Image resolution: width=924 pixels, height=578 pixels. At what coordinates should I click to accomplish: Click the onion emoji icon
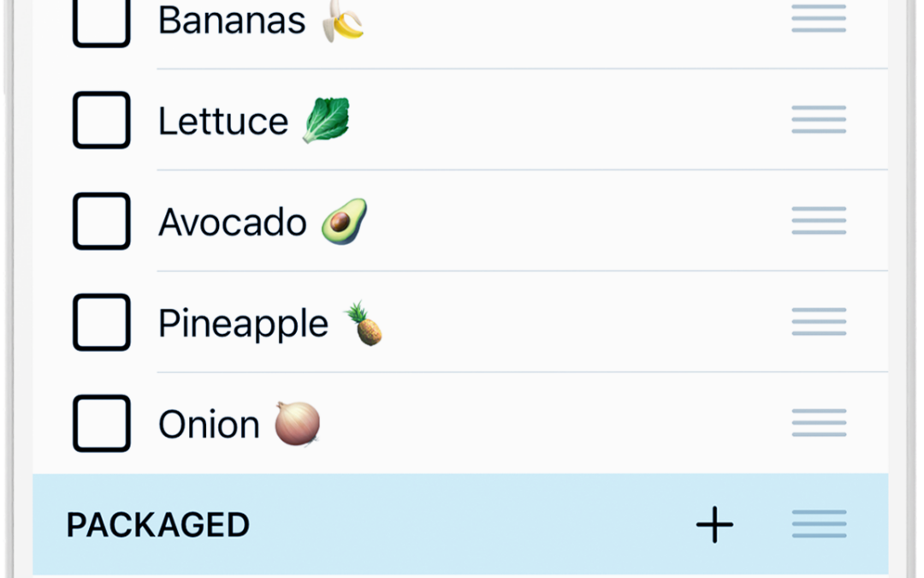click(298, 424)
